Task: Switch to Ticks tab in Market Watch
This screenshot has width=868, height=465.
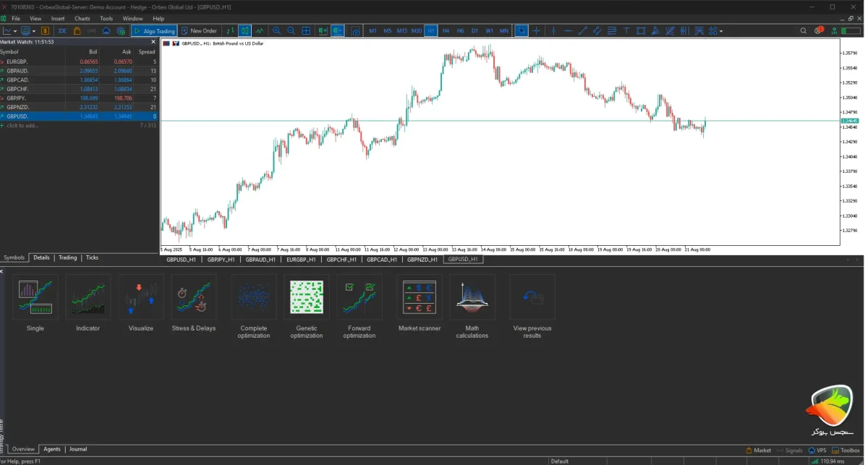Action: pyautogui.click(x=92, y=257)
